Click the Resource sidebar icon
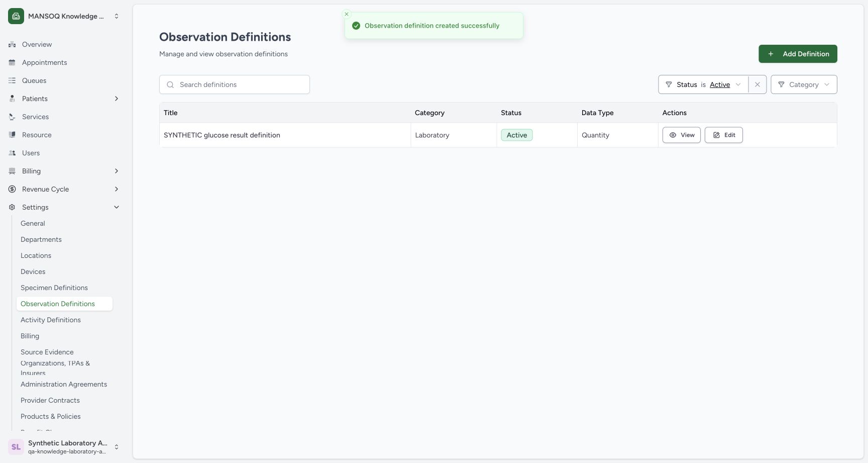The width and height of the screenshot is (868, 463). pyautogui.click(x=12, y=135)
